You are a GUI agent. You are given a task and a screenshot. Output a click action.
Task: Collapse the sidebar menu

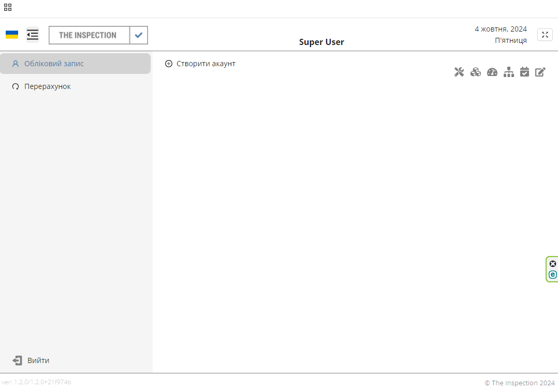(x=33, y=35)
